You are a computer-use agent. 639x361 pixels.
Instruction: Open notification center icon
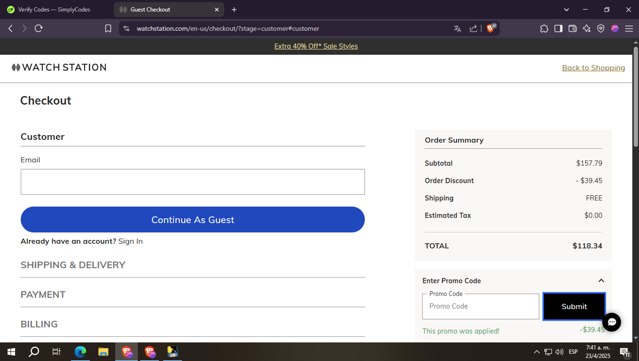click(x=625, y=352)
